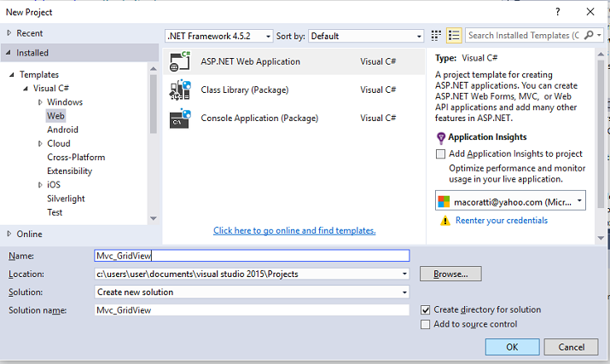Expand the Recent section

[x=9, y=33]
